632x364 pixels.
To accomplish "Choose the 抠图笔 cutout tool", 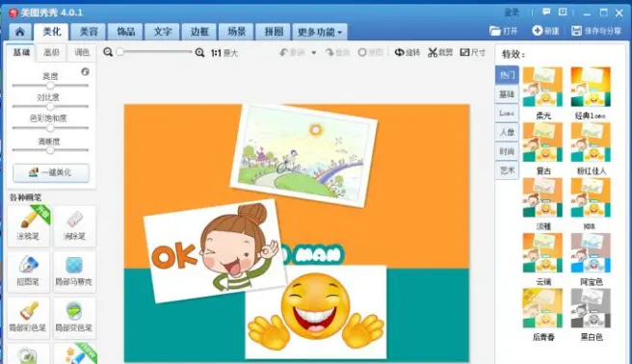I will [28, 272].
